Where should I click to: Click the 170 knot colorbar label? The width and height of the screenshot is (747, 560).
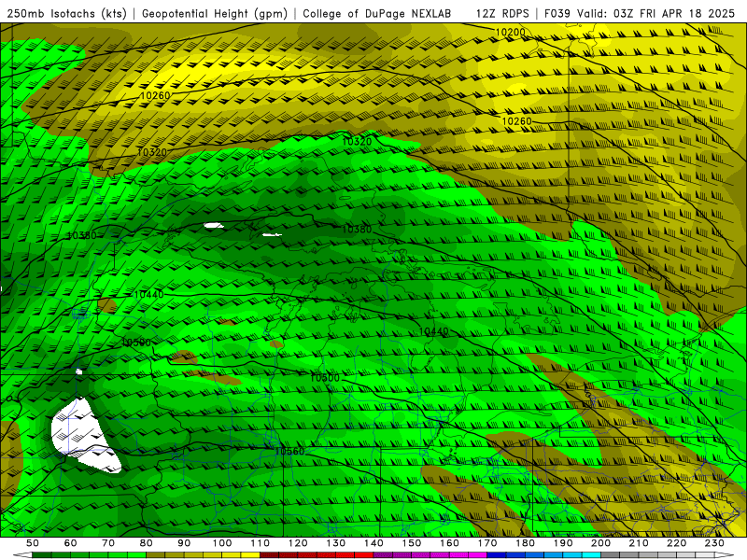pyautogui.click(x=487, y=543)
